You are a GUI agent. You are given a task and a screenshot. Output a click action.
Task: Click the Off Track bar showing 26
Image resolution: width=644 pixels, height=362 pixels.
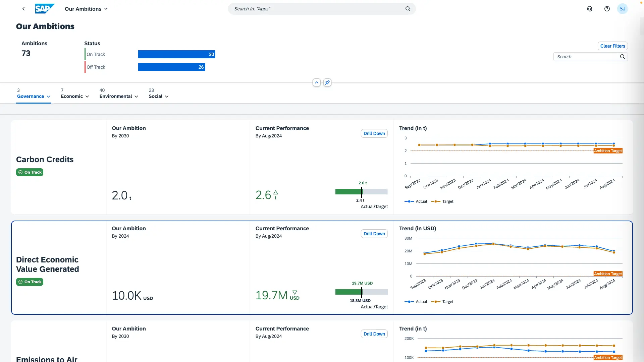[x=171, y=67]
